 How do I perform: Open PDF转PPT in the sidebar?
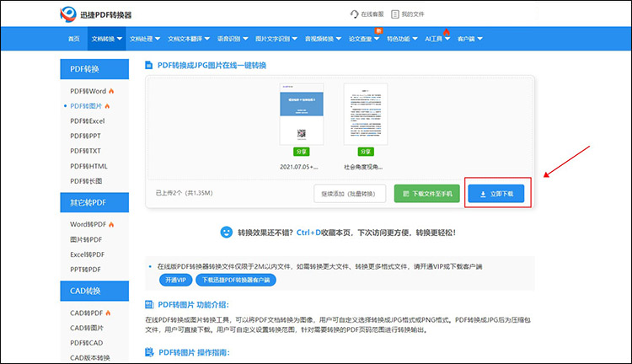[x=85, y=136]
